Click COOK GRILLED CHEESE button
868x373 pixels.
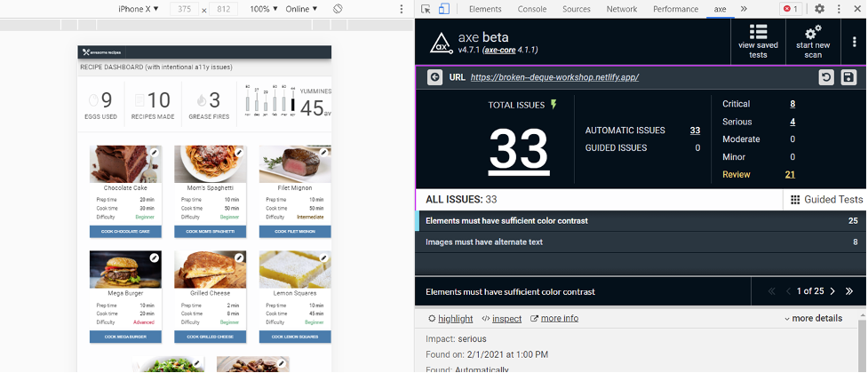[211, 337]
